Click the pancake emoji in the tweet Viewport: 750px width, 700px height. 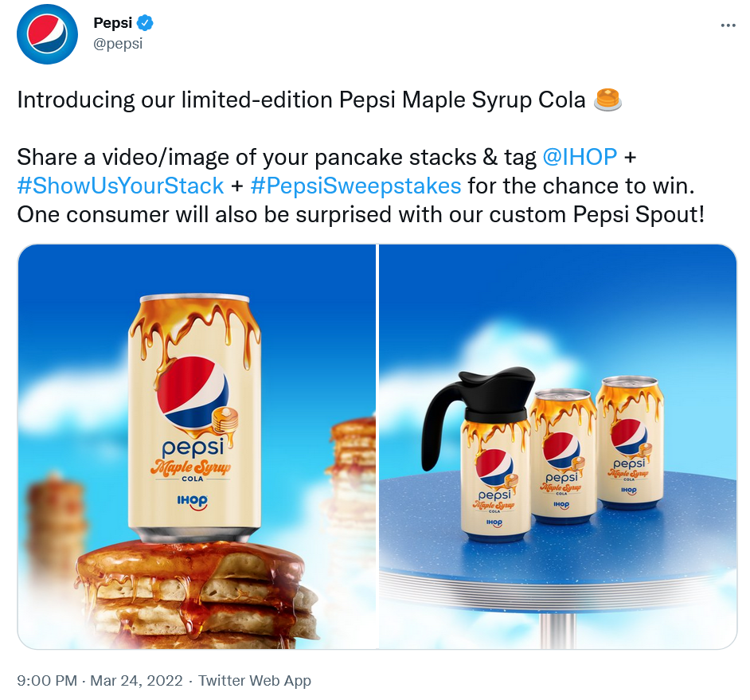607,100
